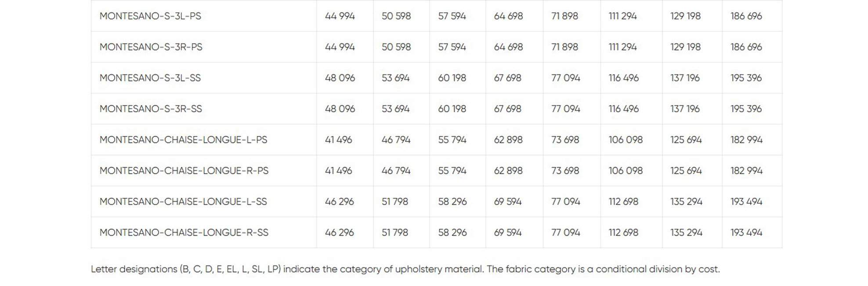868x286 pixels.
Task: Click 193 494 in the CHAISE-LONGUE-R-SS row
Action: pos(746,232)
